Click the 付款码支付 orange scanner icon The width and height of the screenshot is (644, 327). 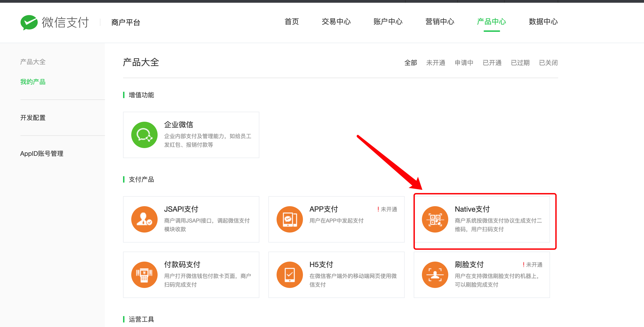(x=144, y=275)
